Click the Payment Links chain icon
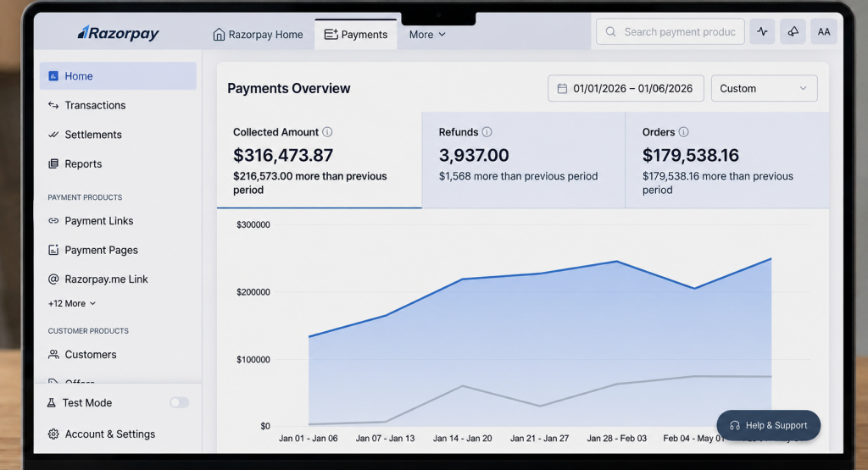The height and width of the screenshot is (470, 868). (53, 221)
